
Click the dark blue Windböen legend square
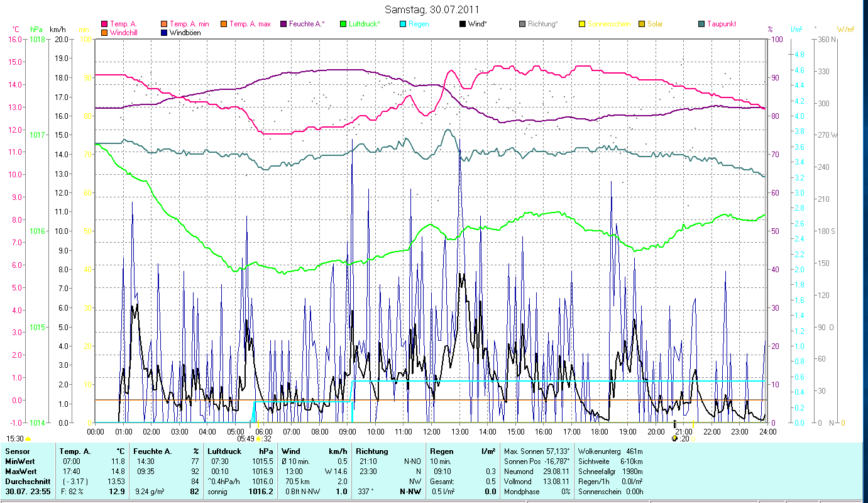click(x=165, y=33)
